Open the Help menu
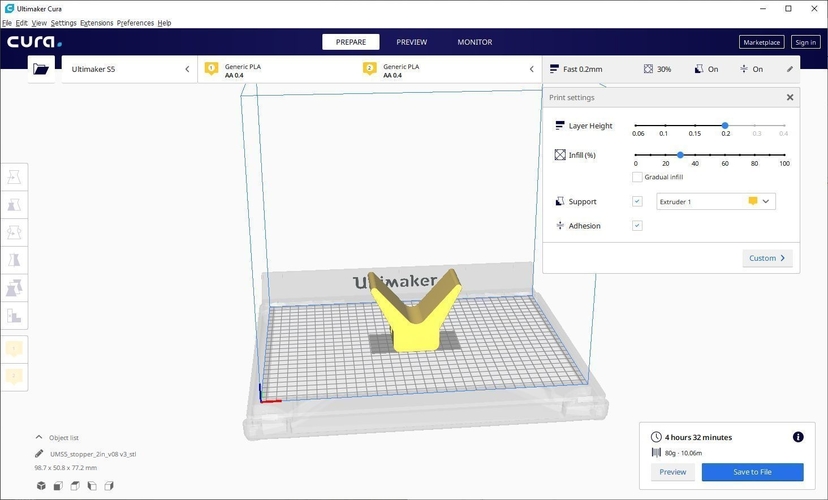Screen dimensions: 828x500 164,23
